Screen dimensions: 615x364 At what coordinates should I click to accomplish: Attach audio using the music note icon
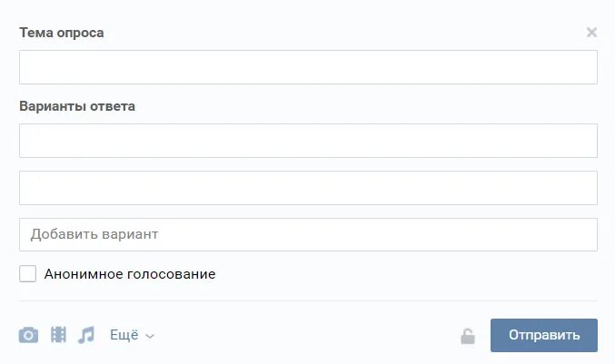[86, 335]
